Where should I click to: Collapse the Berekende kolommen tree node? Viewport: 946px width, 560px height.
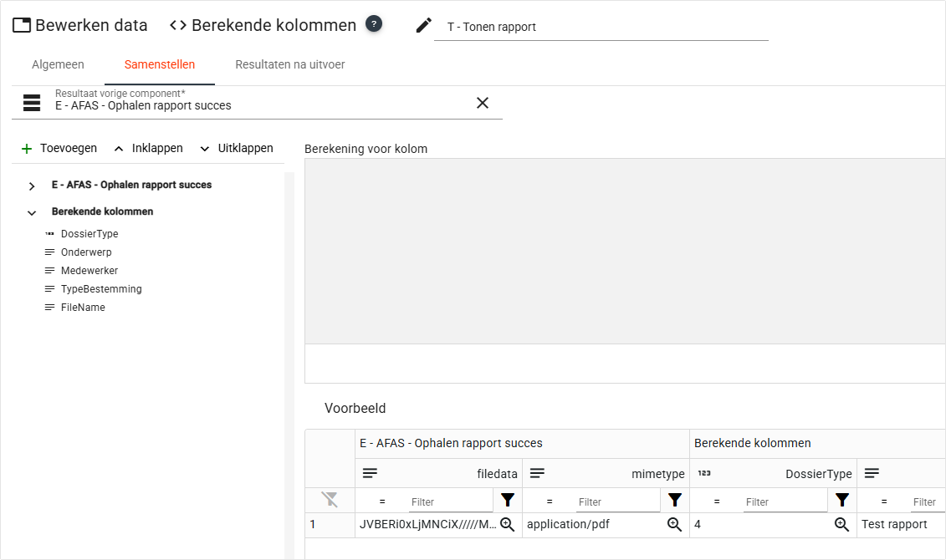click(x=32, y=212)
